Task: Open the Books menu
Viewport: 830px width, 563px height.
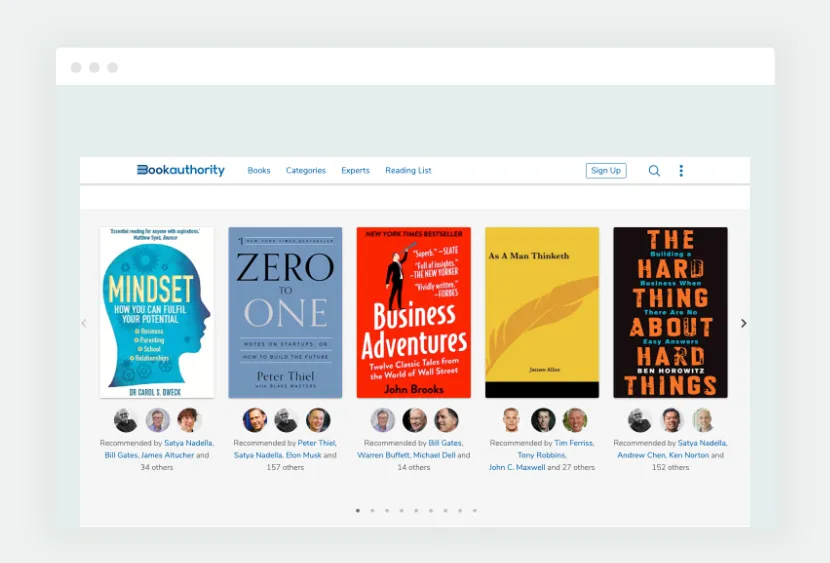Action: pos(259,170)
